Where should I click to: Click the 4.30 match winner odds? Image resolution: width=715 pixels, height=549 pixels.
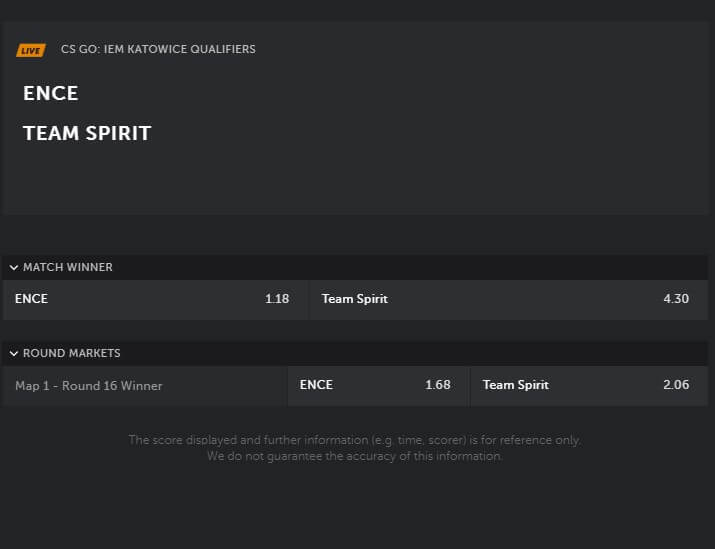tap(676, 299)
